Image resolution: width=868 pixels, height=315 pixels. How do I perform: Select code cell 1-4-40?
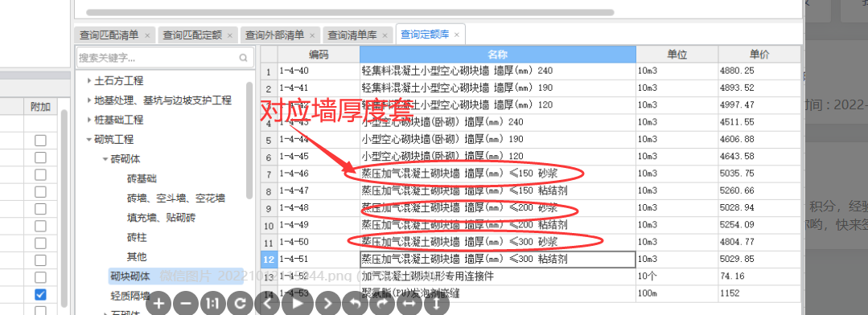tap(319, 71)
